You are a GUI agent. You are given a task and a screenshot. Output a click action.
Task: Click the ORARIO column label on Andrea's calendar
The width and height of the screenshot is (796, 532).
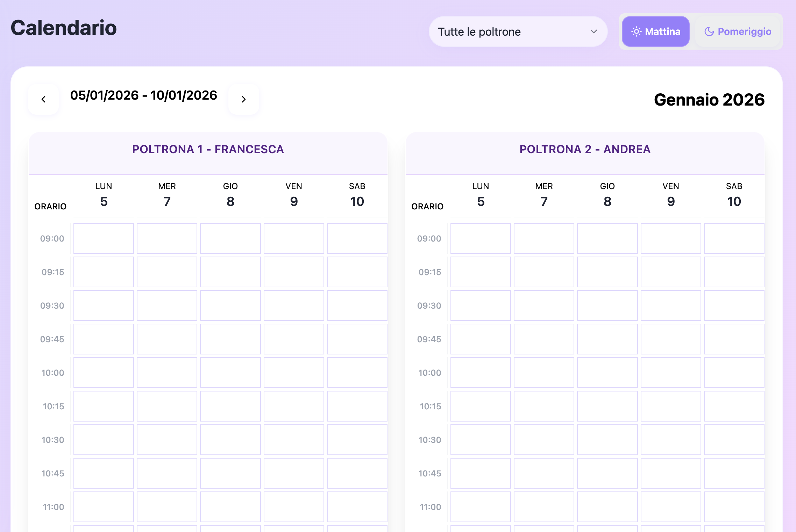pyautogui.click(x=428, y=206)
